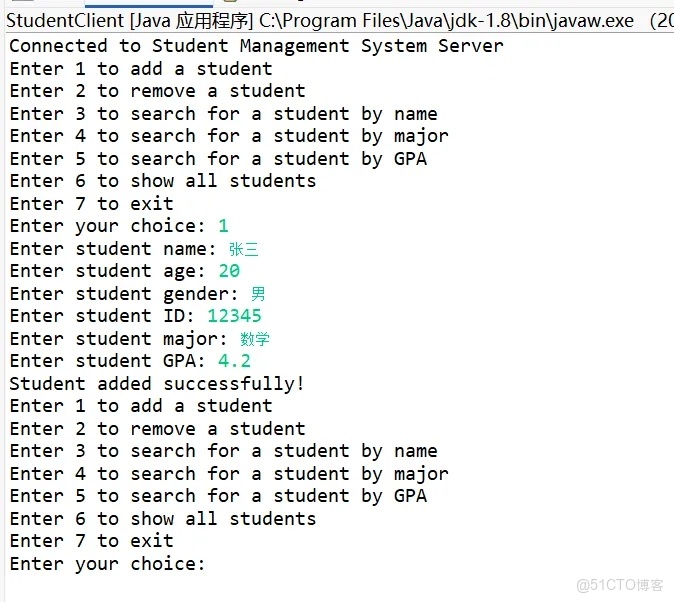The height and width of the screenshot is (602, 674).
Task: Click the "Student added successfully!" message
Action: (x=157, y=384)
